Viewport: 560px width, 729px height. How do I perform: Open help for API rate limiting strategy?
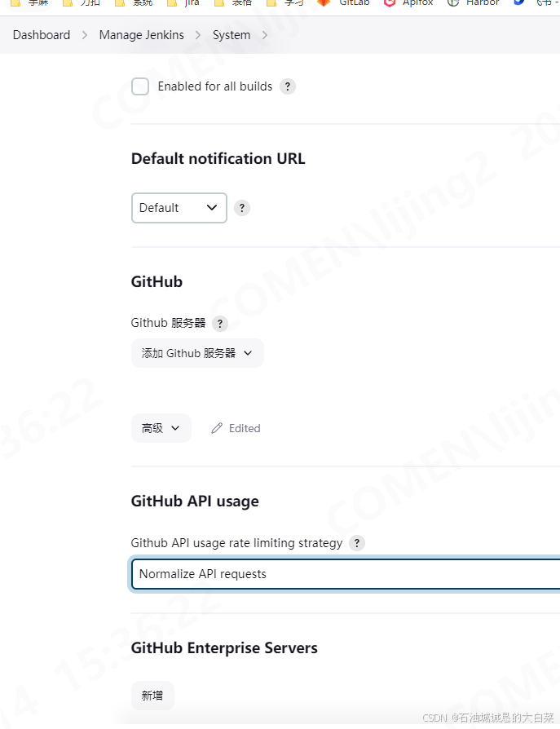[357, 543]
